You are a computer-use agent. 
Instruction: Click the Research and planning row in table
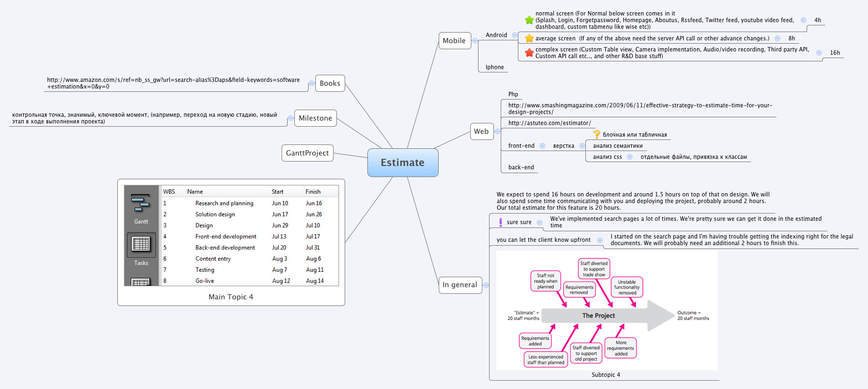[x=250, y=203]
